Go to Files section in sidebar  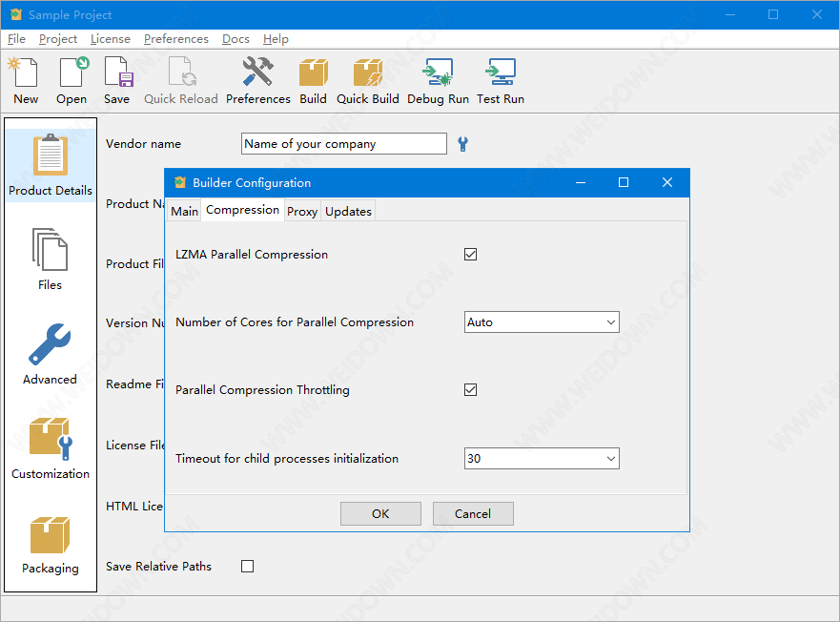point(50,259)
